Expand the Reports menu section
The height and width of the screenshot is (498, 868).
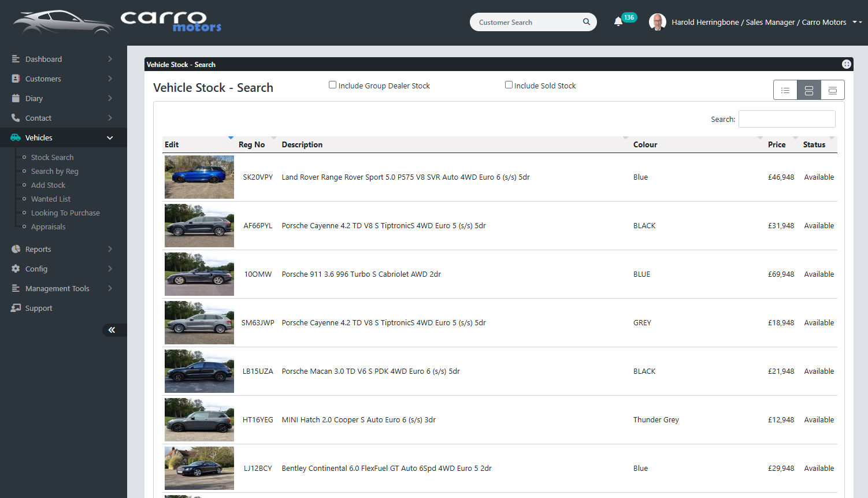coord(38,249)
